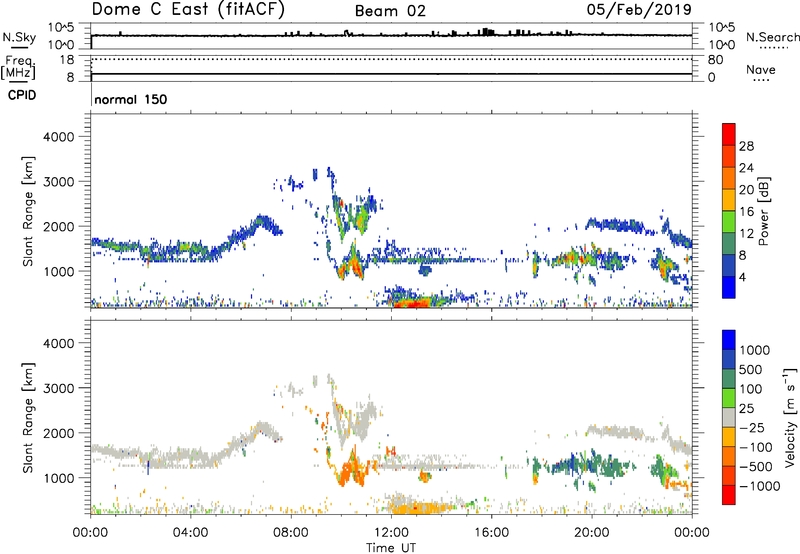This screenshot has height=554, width=800.
Task: Click the "N.Search" legend label
Action: (x=772, y=37)
